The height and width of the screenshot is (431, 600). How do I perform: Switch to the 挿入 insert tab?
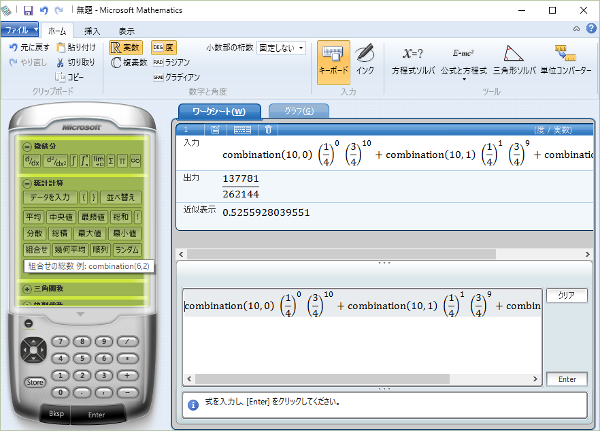pyautogui.click(x=92, y=31)
